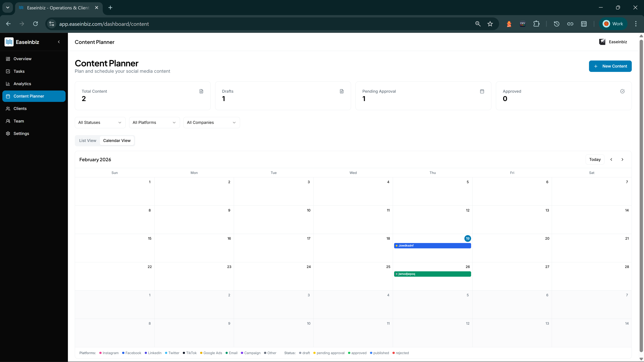Collapse the sidebar with the chevron

59,42
